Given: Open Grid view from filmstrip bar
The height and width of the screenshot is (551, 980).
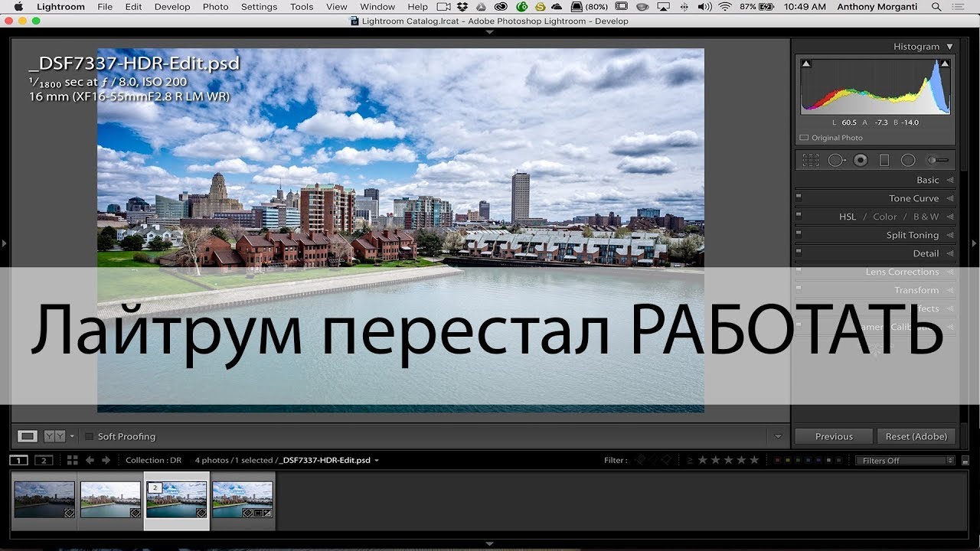Looking at the screenshot, I should click(x=72, y=460).
